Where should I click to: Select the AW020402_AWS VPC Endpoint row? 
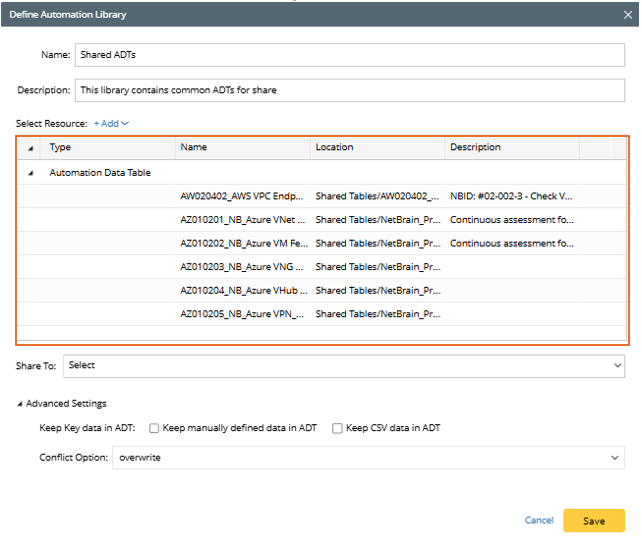(x=242, y=197)
